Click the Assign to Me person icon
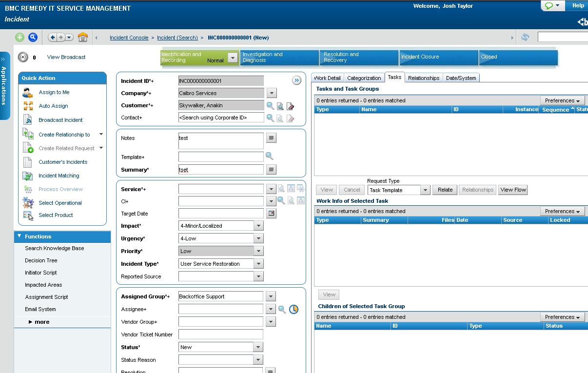The image size is (588, 373). coord(28,92)
